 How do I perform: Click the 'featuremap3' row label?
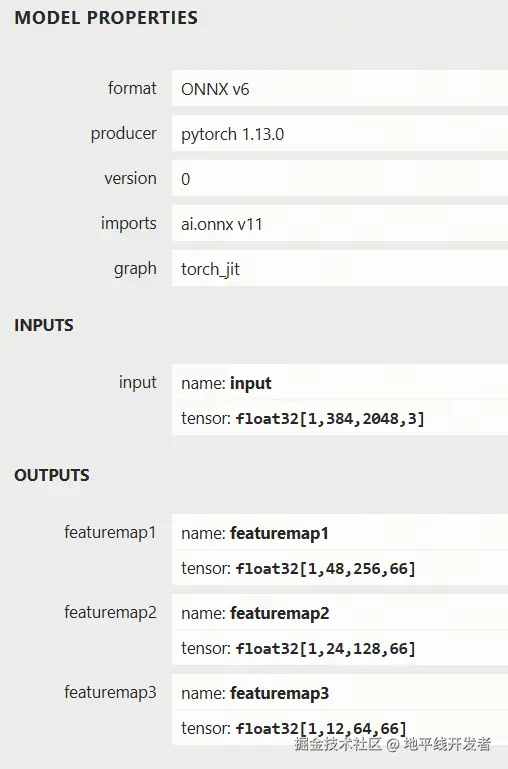pyautogui.click(x=110, y=692)
